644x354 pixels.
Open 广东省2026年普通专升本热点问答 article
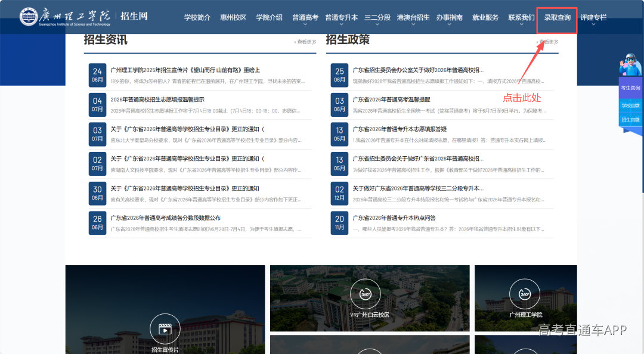394,218
